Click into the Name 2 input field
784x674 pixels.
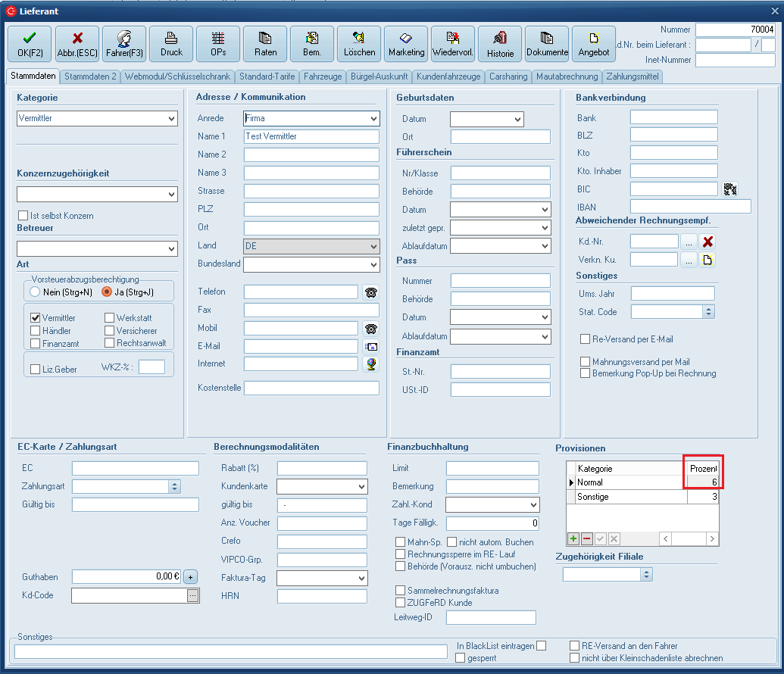pos(311,154)
